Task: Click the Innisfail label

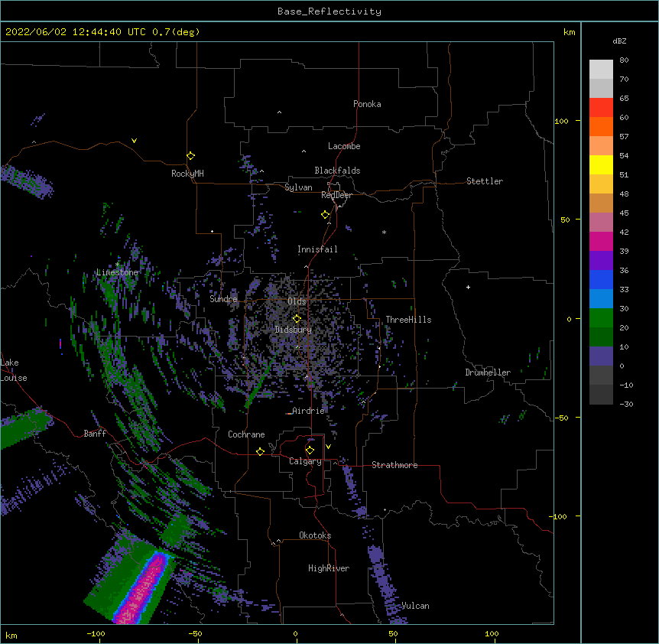Action: click(x=317, y=249)
